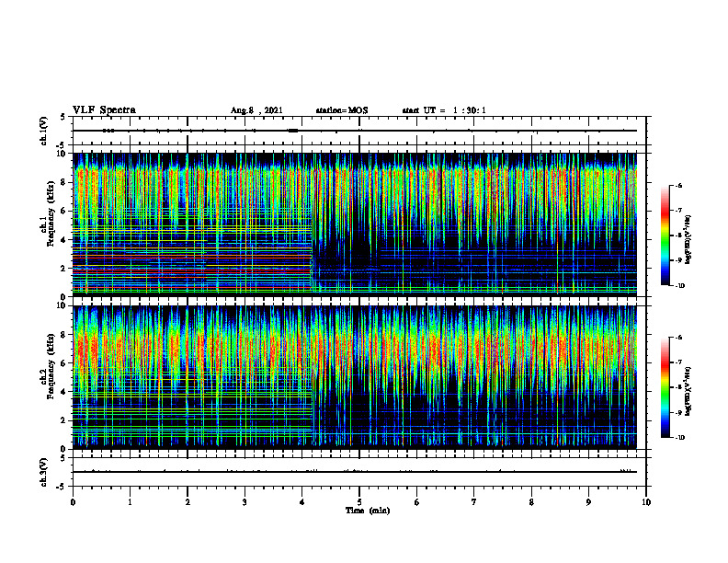Click the "5" tick label on ch.1(V) axis
Viewport: 728px width, 563px height.
[x=63, y=117]
